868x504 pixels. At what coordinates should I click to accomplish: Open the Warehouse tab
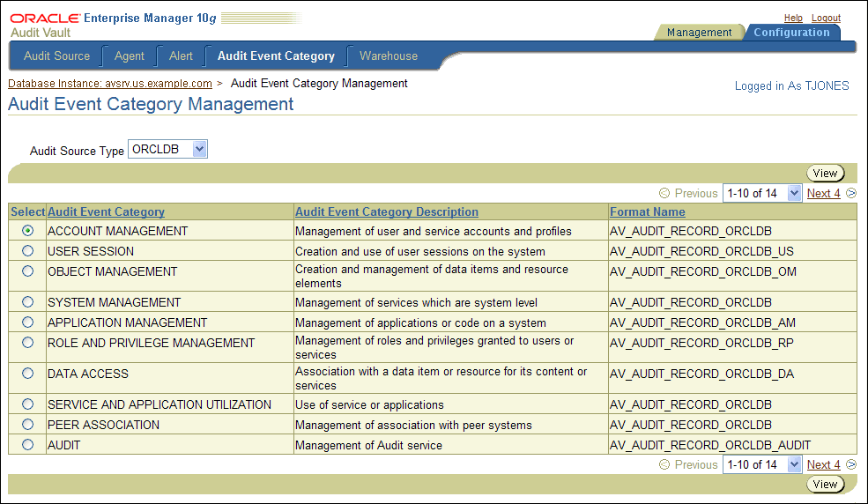point(389,56)
